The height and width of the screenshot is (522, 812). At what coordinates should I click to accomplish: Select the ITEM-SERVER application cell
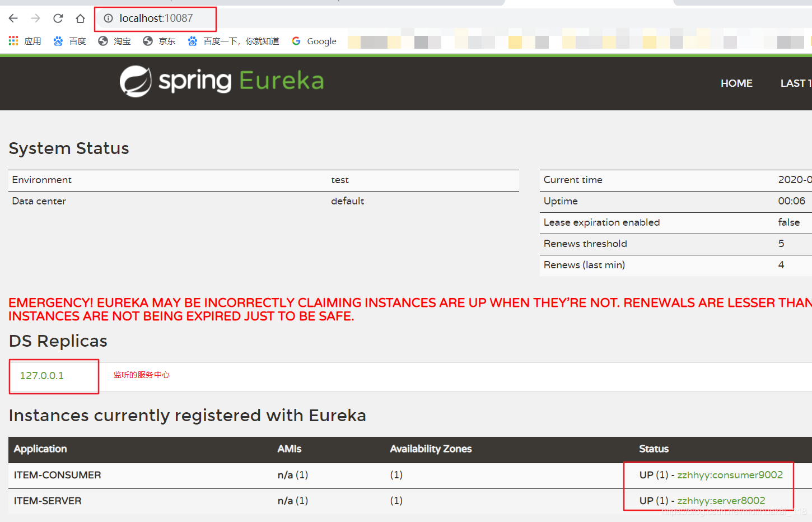pyautogui.click(x=48, y=501)
